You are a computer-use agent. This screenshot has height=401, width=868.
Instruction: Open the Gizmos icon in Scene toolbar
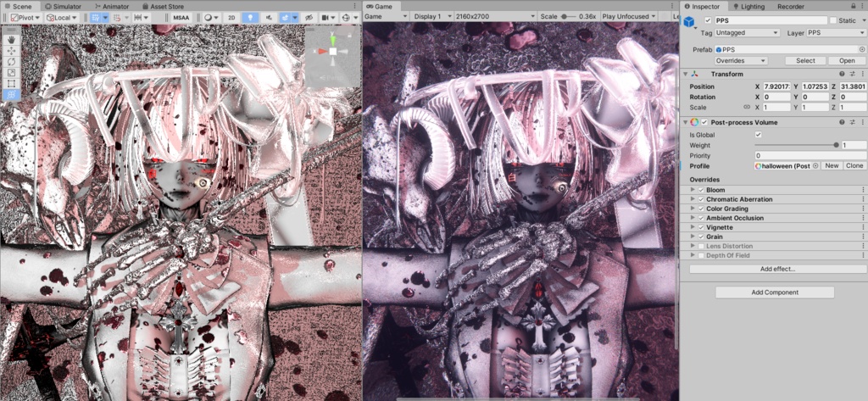tap(347, 18)
